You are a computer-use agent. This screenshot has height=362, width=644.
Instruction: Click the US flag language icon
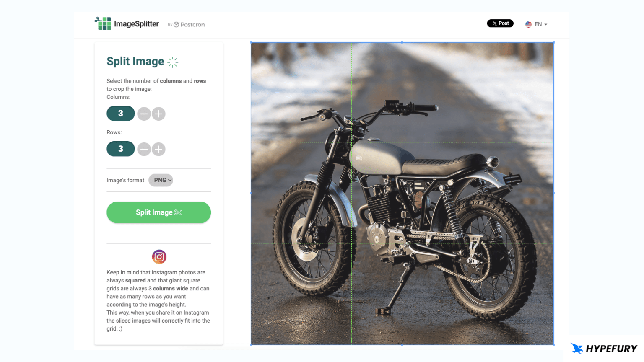pyautogui.click(x=528, y=24)
